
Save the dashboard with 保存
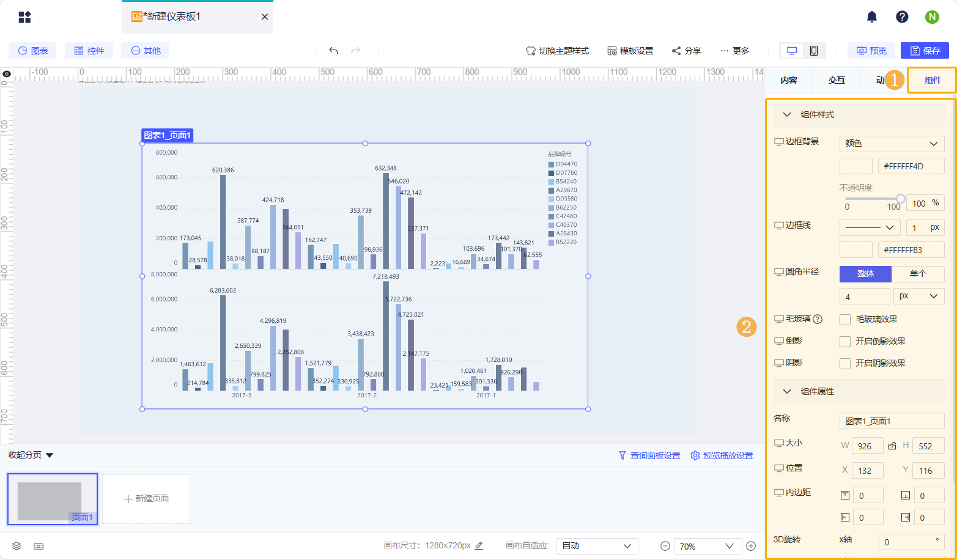click(925, 51)
